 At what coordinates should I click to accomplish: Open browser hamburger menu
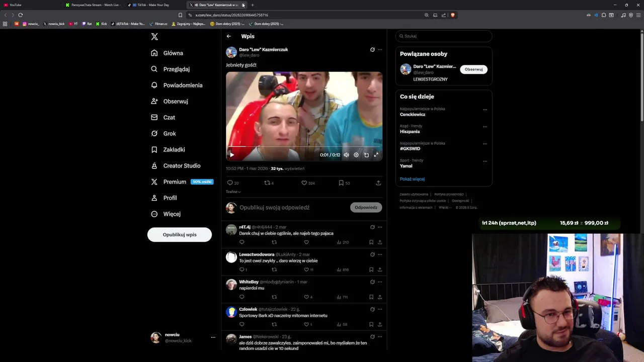pos(639,15)
